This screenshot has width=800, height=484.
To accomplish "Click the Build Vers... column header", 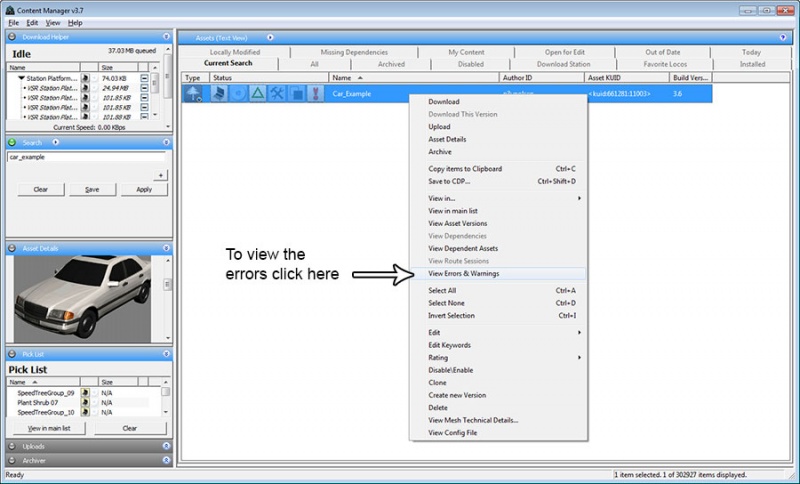I will (x=690, y=78).
